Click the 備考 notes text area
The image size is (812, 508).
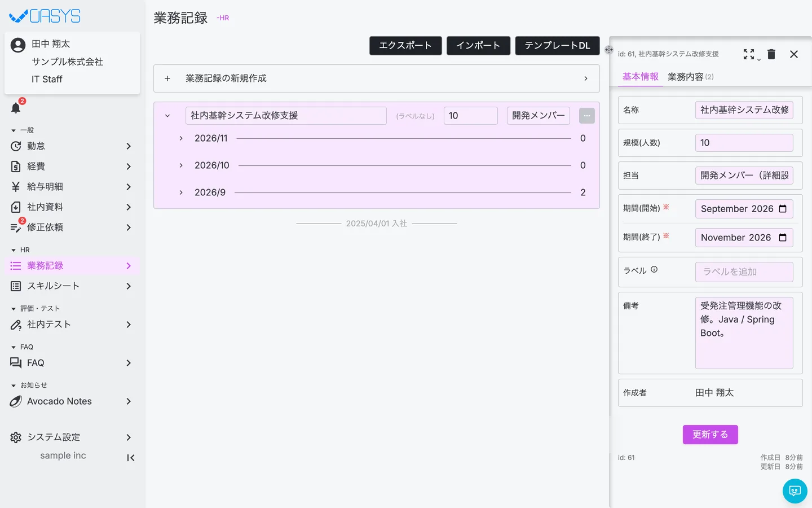tap(744, 333)
